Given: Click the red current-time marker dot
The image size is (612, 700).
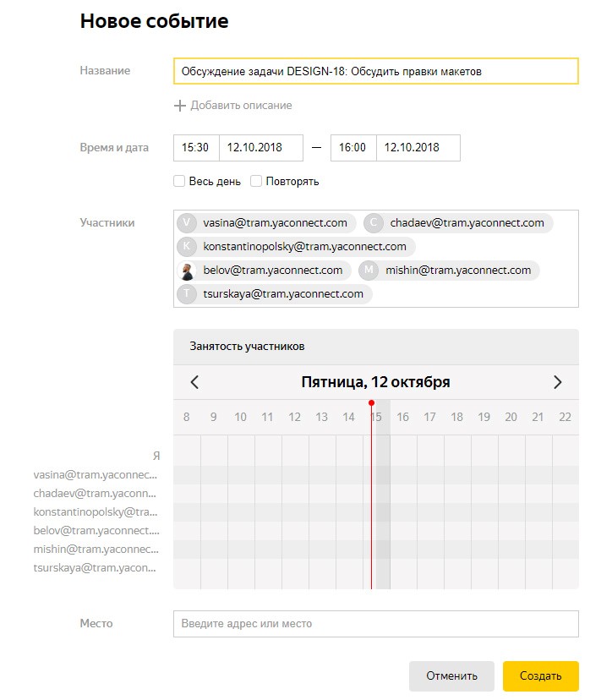Looking at the screenshot, I should pyautogui.click(x=371, y=402).
